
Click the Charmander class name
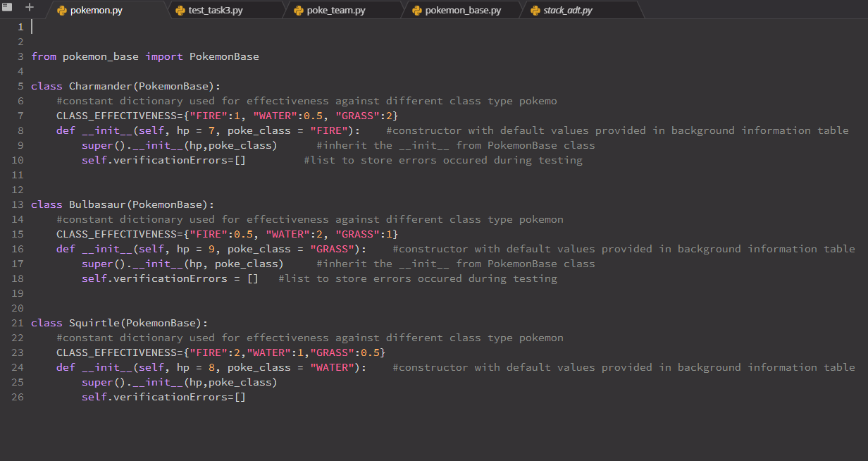click(102, 85)
